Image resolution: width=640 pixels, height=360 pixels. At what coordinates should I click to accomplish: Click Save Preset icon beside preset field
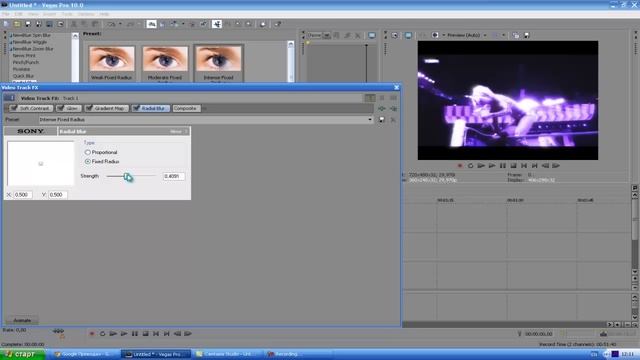pos(382,120)
